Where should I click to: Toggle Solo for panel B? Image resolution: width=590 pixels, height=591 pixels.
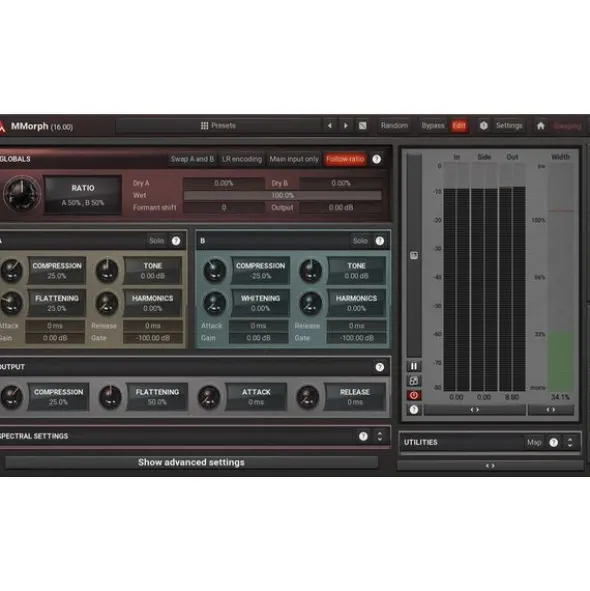click(360, 241)
